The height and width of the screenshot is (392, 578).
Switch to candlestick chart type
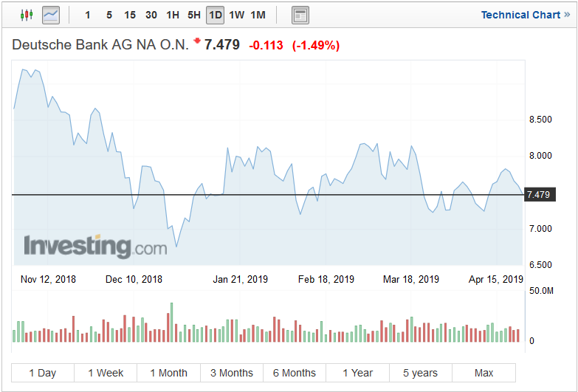(27, 15)
